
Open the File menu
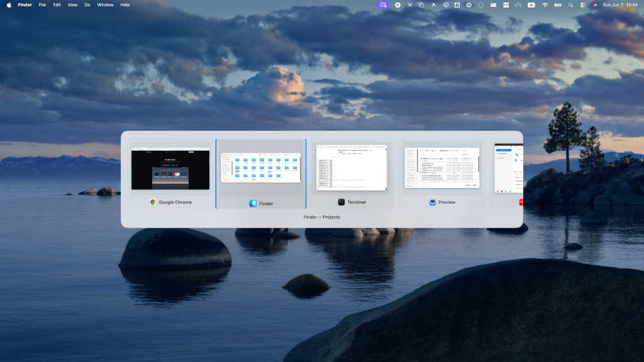point(42,5)
